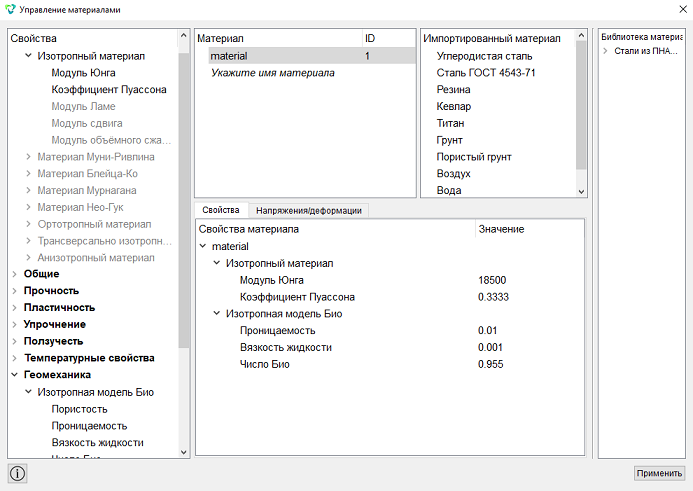This screenshot has width=693, height=491.
Task: Close the material management window
Action: click(x=682, y=9)
